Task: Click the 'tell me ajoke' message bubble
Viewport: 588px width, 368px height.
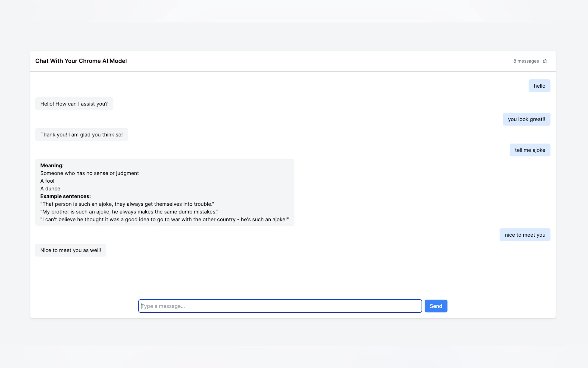Action: coord(530,150)
